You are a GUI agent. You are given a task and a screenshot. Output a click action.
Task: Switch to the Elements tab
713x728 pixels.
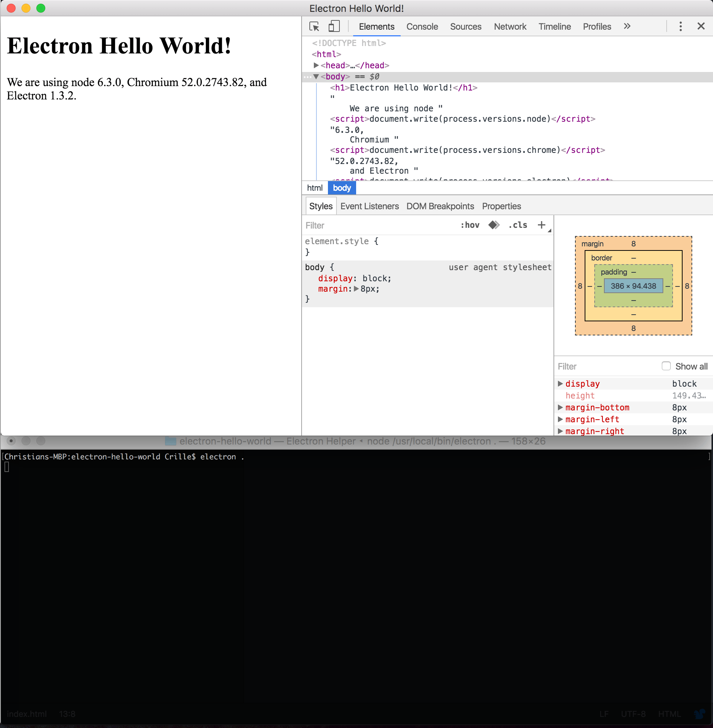coord(377,27)
